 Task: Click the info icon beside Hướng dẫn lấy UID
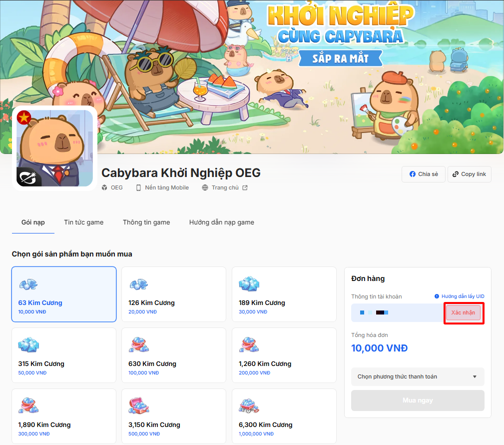437,296
